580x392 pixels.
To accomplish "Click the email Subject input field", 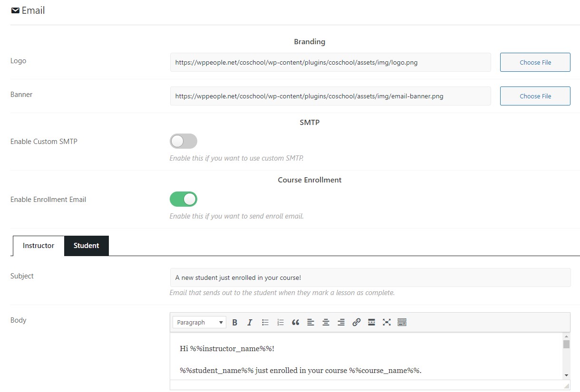I will (370, 277).
